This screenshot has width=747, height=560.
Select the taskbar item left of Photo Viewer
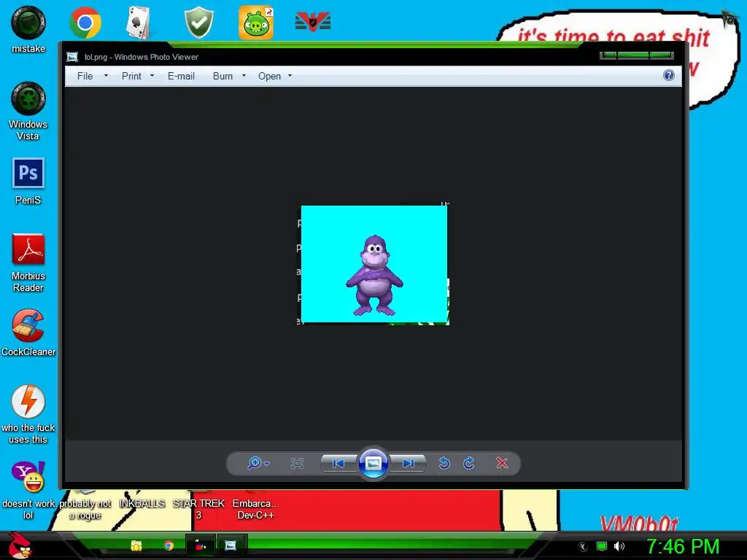click(200, 545)
